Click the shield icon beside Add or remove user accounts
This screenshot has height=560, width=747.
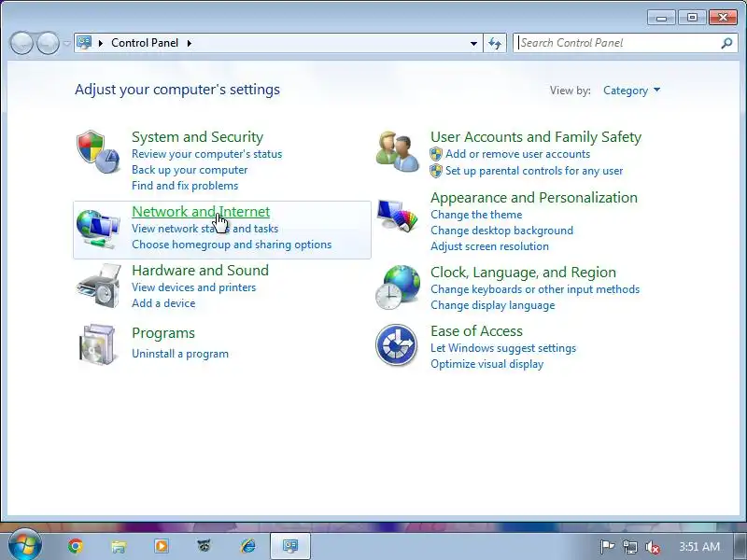point(436,154)
